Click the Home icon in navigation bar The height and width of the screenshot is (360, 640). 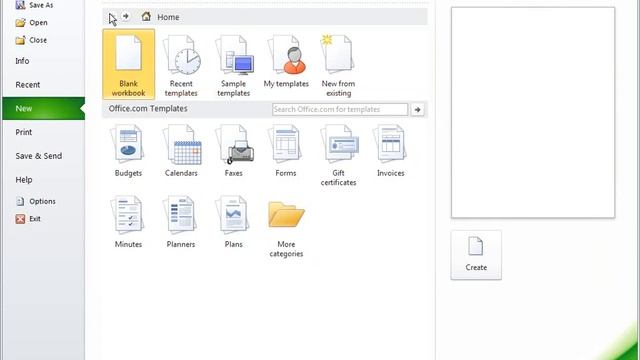click(146, 17)
